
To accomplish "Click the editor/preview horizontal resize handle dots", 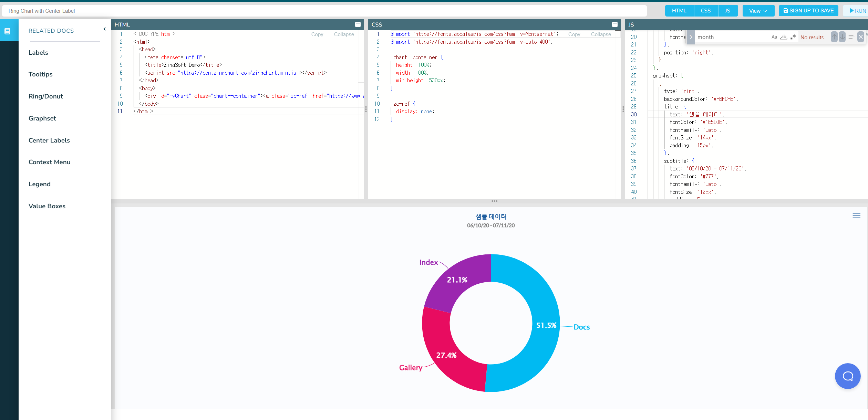I will click(494, 201).
